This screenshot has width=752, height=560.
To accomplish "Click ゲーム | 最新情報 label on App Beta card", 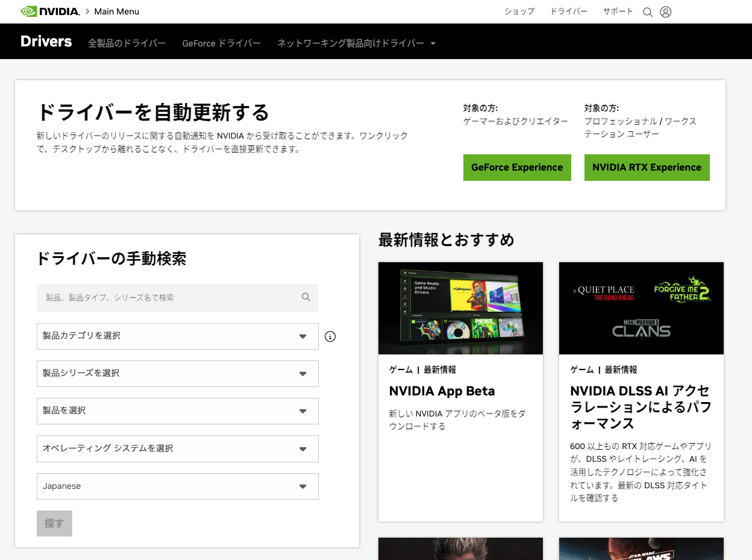I will coord(422,370).
